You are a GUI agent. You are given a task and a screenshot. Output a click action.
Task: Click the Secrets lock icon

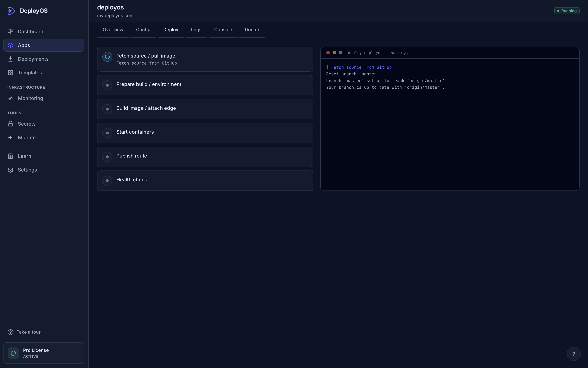[11, 124]
